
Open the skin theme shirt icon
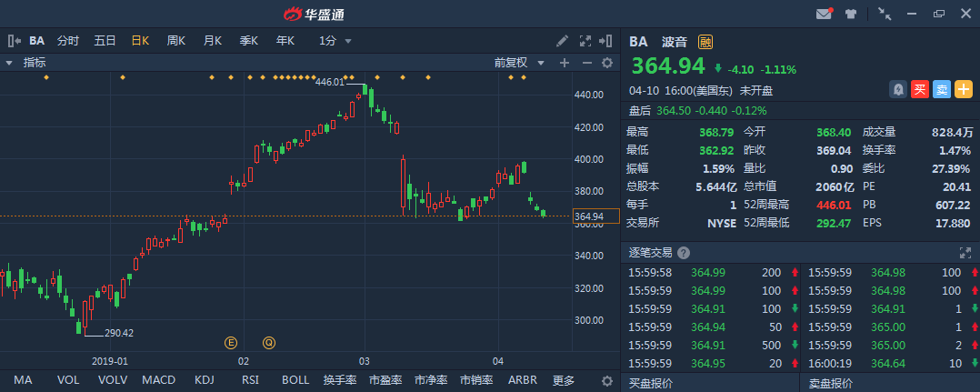click(x=851, y=14)
